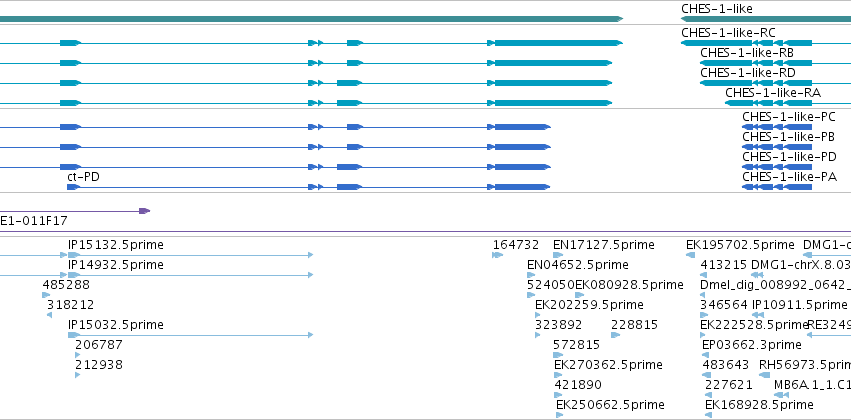Select the EK222528.5prime EST
The image size is (851, 420).
click(754, 325)
